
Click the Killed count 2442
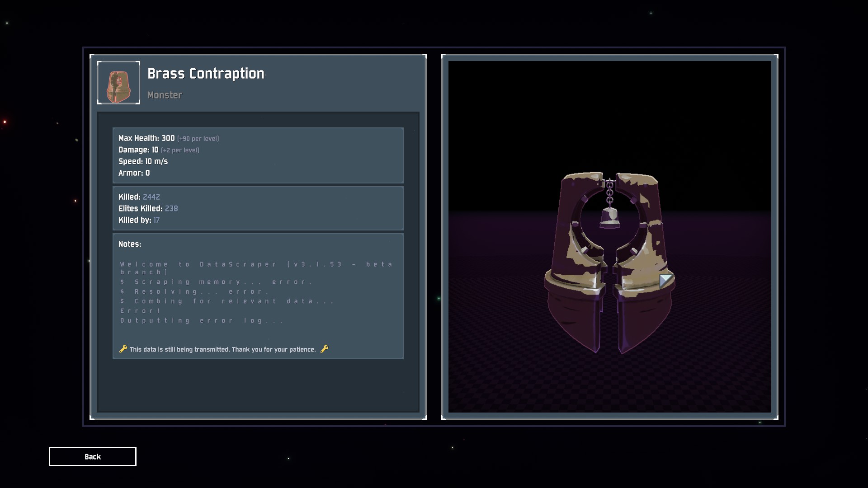pos(151,197)
